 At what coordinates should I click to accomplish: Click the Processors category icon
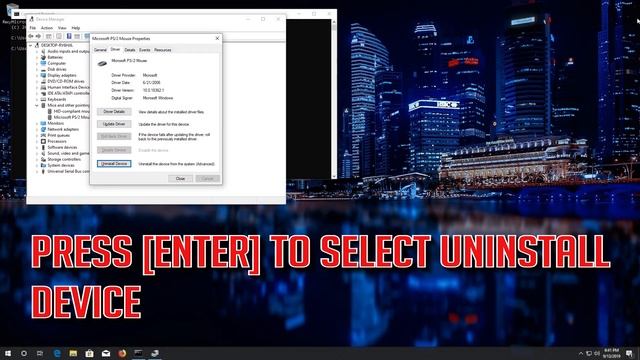click(x=43, y=141)
